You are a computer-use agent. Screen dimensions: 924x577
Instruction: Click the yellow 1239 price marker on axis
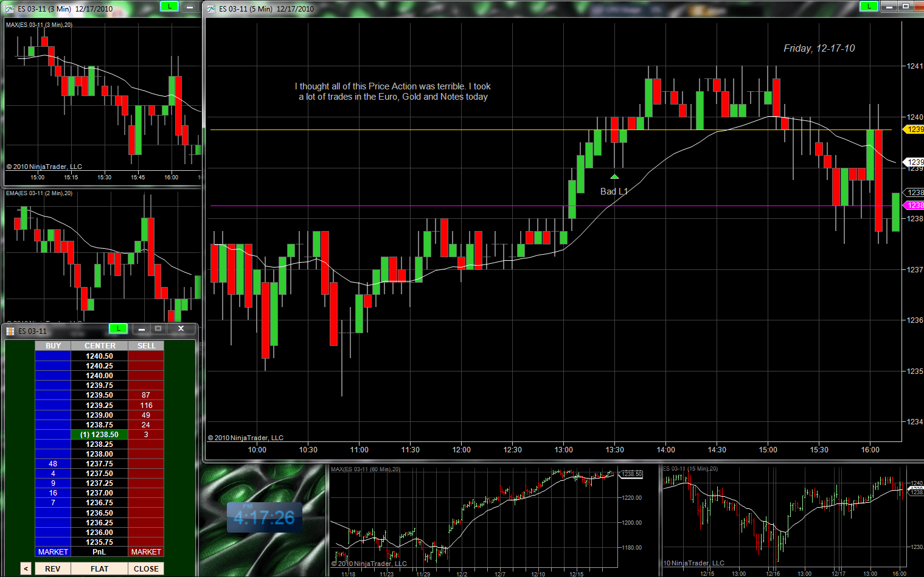[x=914, y=130]
